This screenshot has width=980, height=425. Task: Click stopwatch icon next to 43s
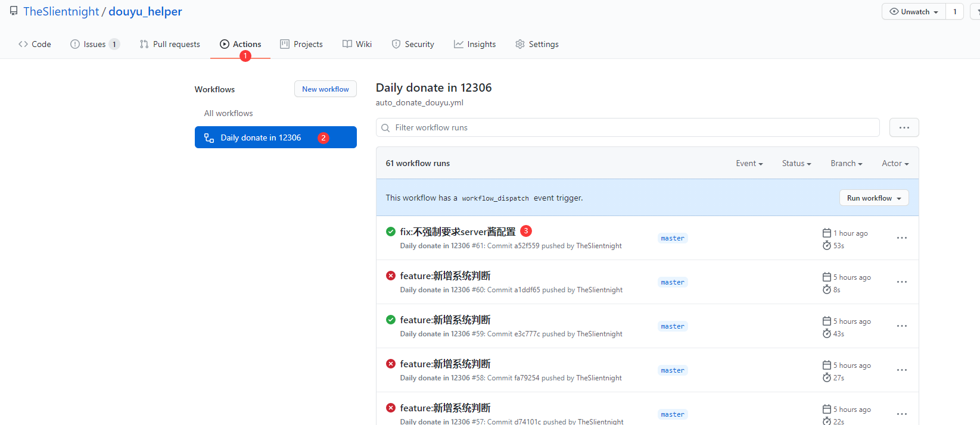click(x=827, y=333)
